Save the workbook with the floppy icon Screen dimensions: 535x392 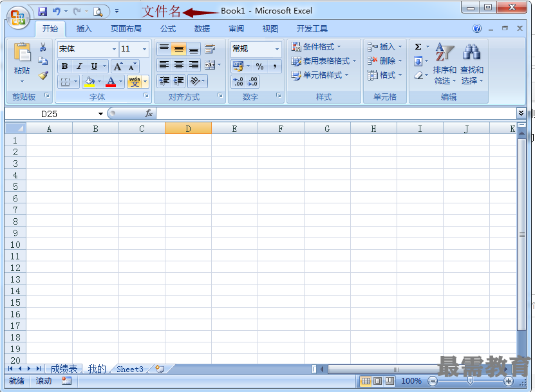click(42, 12)
